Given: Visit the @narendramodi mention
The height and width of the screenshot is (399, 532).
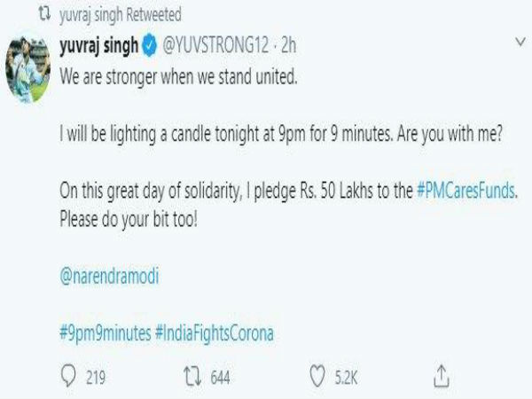Looking at the screenshot, I should pyautogui.click(x=109, y=276).
